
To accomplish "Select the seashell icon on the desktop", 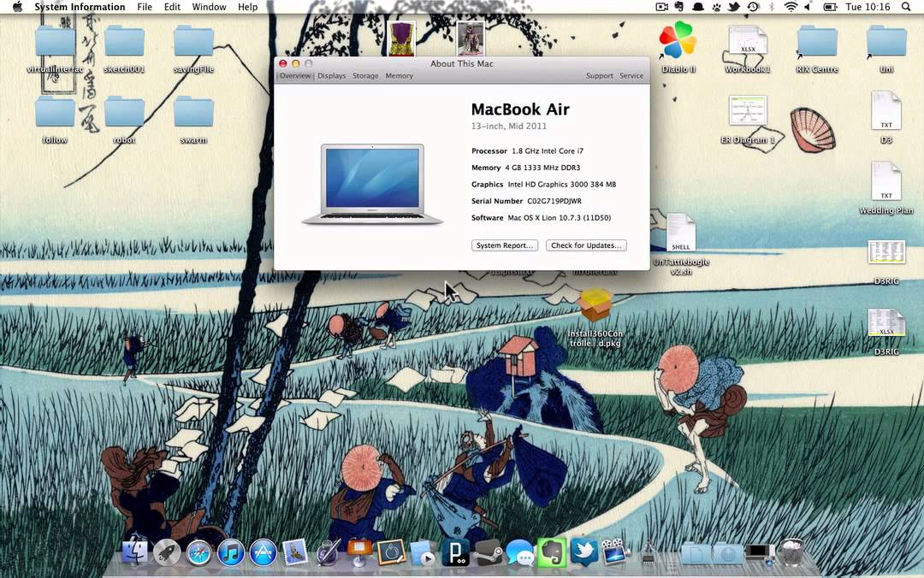I will 812,130.
